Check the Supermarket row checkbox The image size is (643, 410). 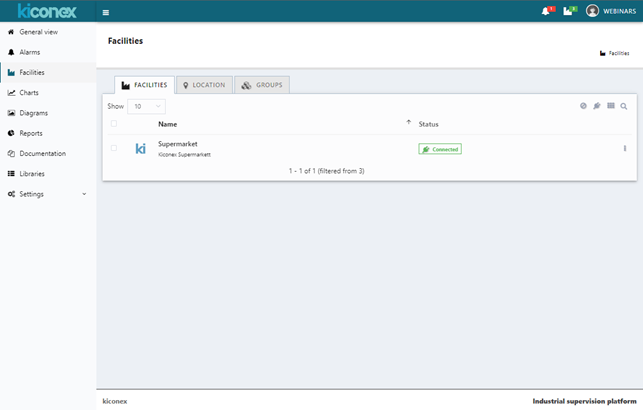(114, 148)
